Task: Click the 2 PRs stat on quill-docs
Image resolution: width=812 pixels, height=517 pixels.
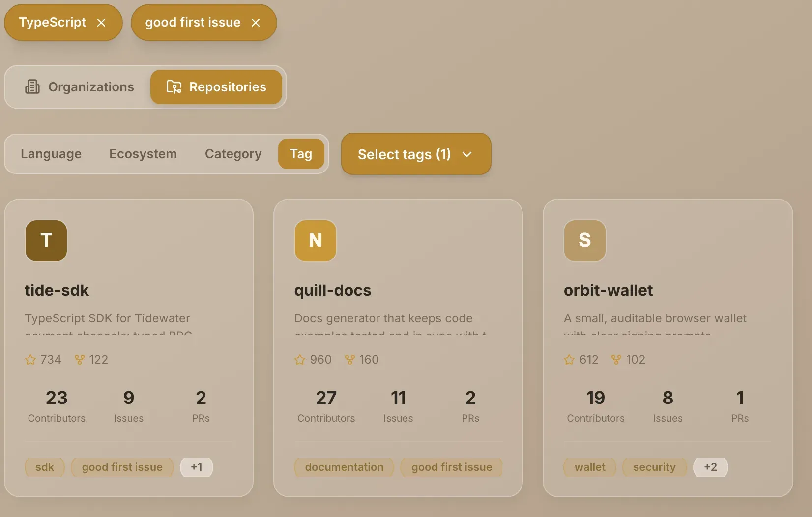Action: [470, 406]
